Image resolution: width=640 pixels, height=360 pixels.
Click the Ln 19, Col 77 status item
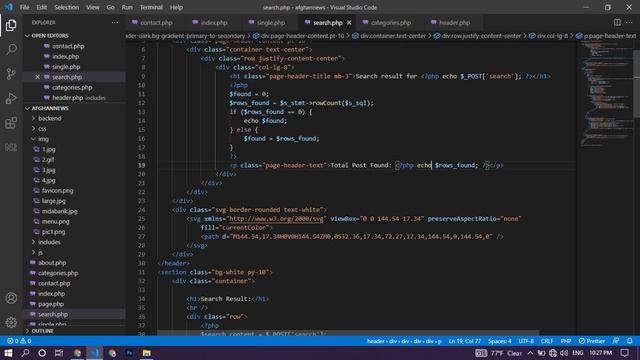(464, 341)
